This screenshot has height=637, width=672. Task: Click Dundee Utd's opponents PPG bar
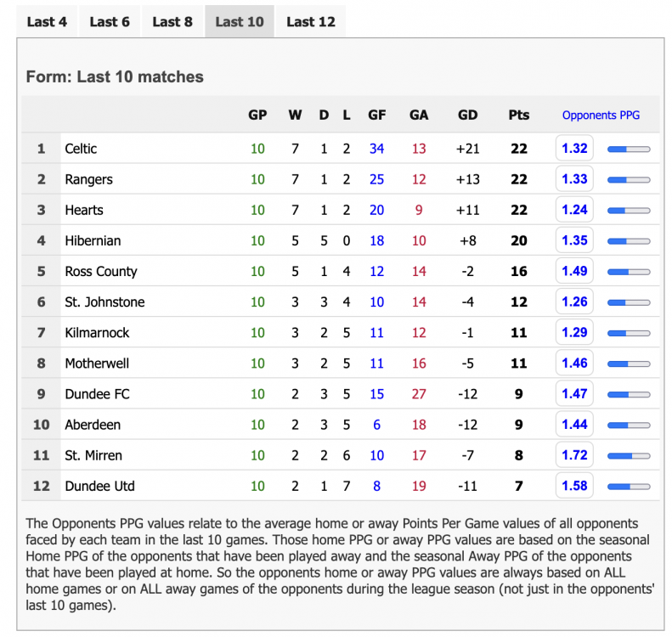point(629,487)
